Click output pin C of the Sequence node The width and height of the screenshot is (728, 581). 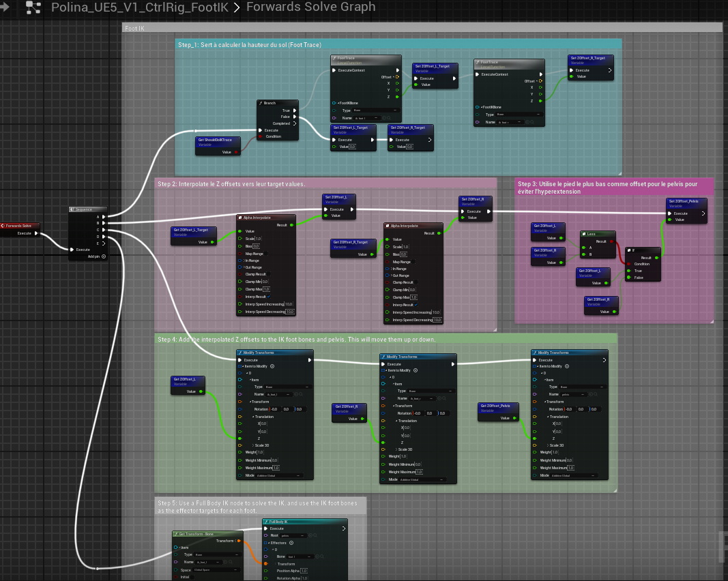(x=104, y=230)
